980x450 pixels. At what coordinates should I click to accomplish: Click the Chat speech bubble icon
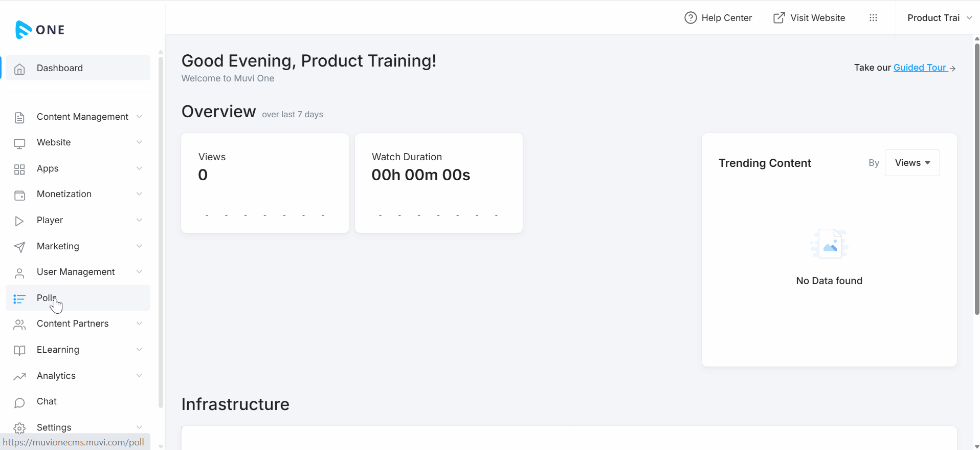coord(19,402)
